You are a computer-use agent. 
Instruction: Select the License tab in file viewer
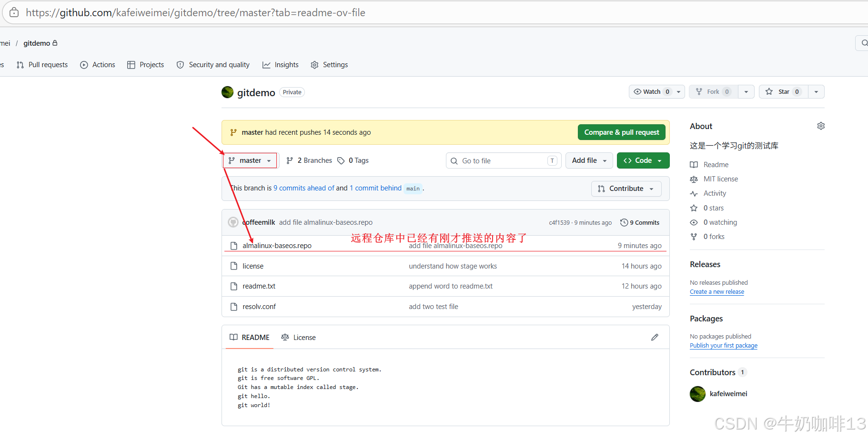click(x=299, y=337)
